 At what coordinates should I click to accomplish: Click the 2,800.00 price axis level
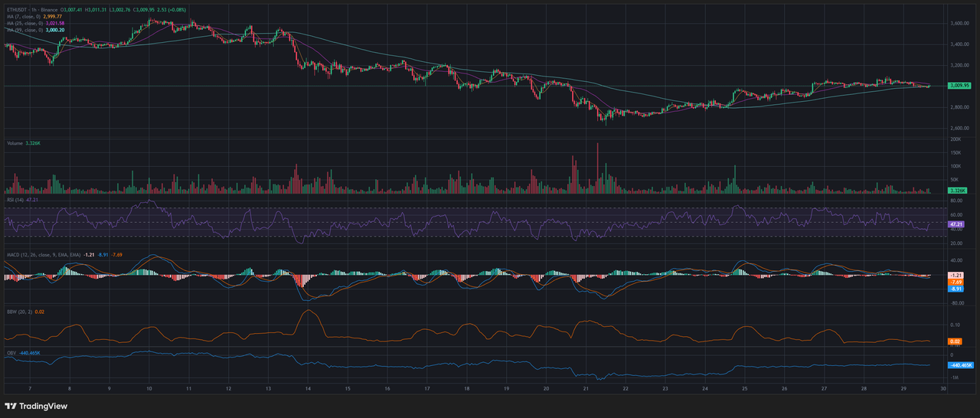click(959, 107)
